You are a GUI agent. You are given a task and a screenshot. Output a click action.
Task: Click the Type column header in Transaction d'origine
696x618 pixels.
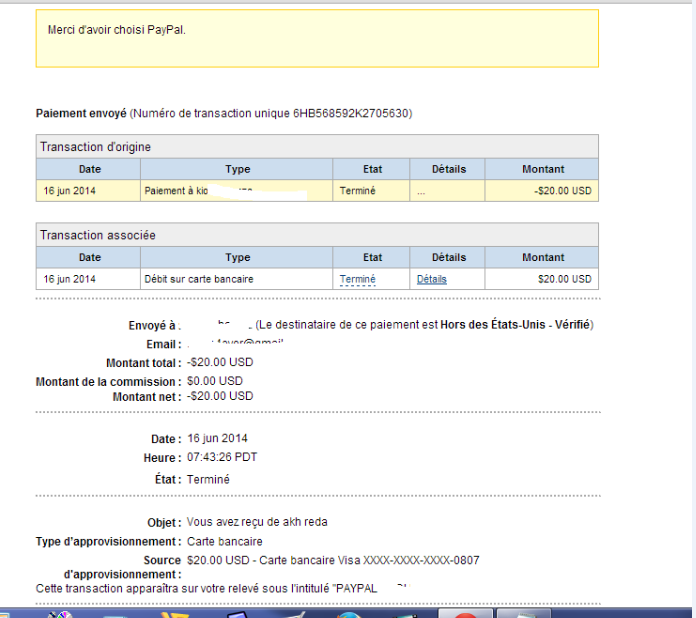237,169
